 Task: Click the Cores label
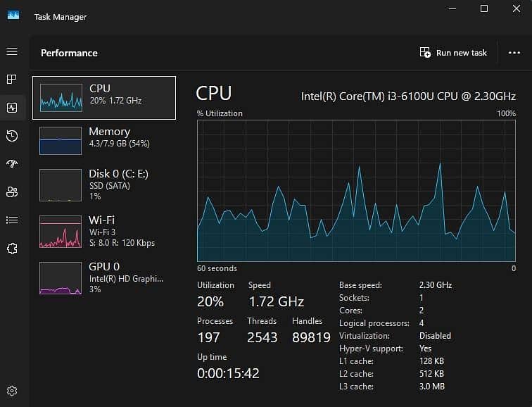[351, 311]
